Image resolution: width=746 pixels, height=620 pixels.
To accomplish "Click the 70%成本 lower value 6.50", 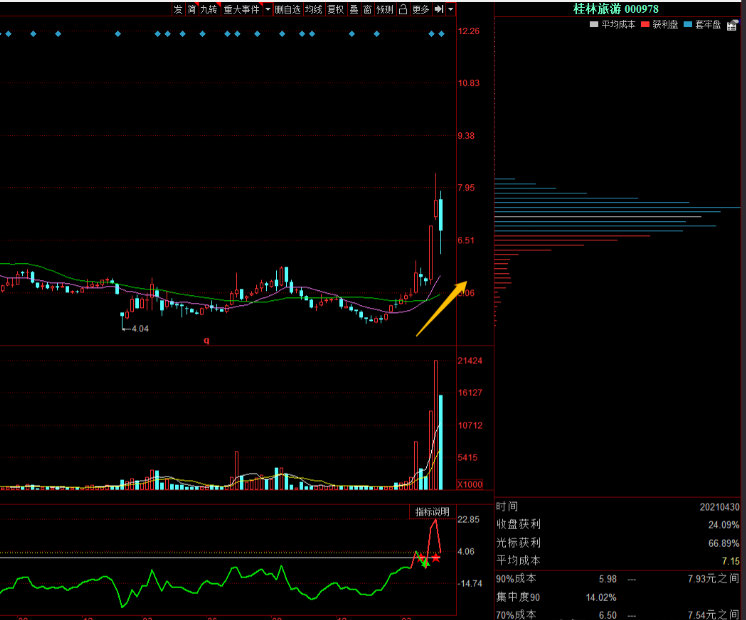I will 608,615.
